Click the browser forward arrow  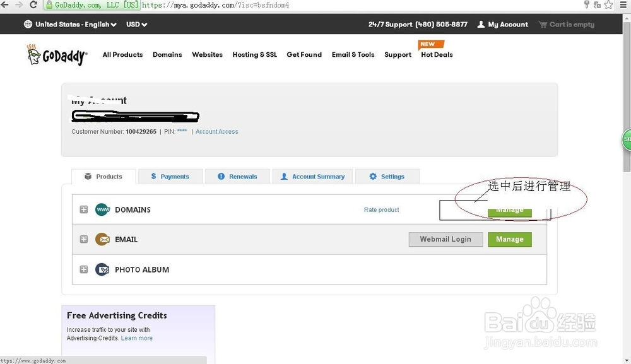click(x=19, y=4)
